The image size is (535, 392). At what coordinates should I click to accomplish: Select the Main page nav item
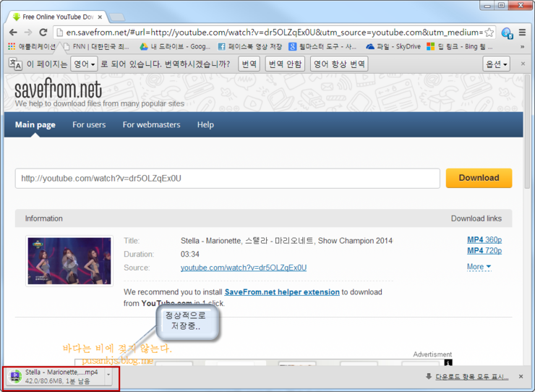(x=35, y=124)
